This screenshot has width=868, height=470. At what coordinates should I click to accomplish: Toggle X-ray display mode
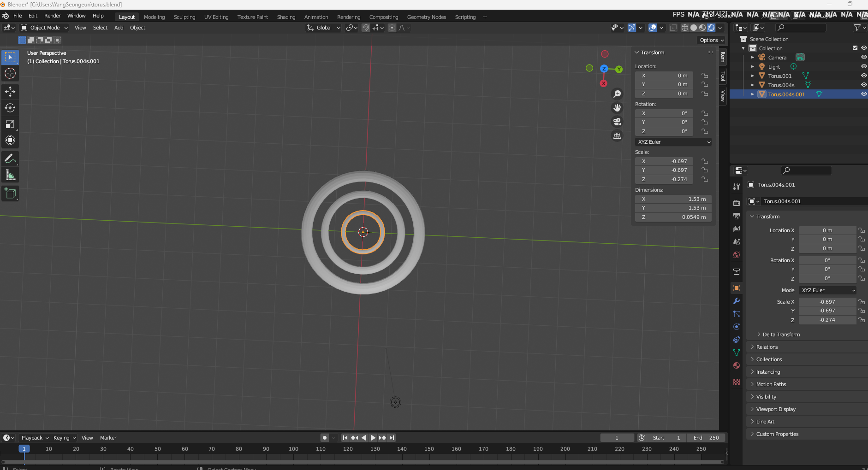tap(673, 28)
